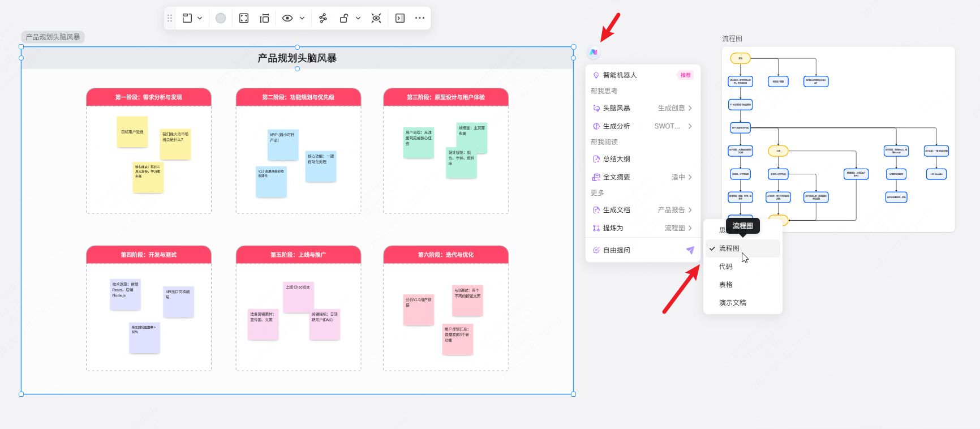This screenshot has width=980, height=429.
Task: Select 第六阶段：迭代与优化 header
Action: [x=446, y=255]
